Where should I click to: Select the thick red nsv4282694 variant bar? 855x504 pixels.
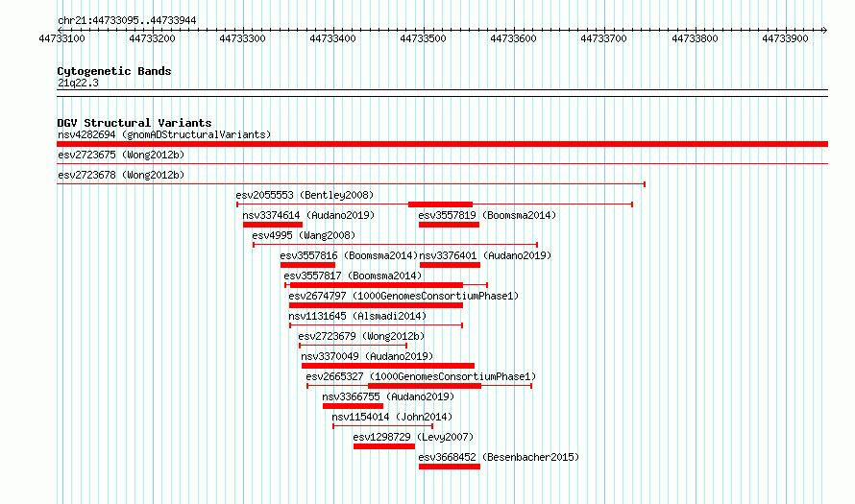[x=442, y=144]
